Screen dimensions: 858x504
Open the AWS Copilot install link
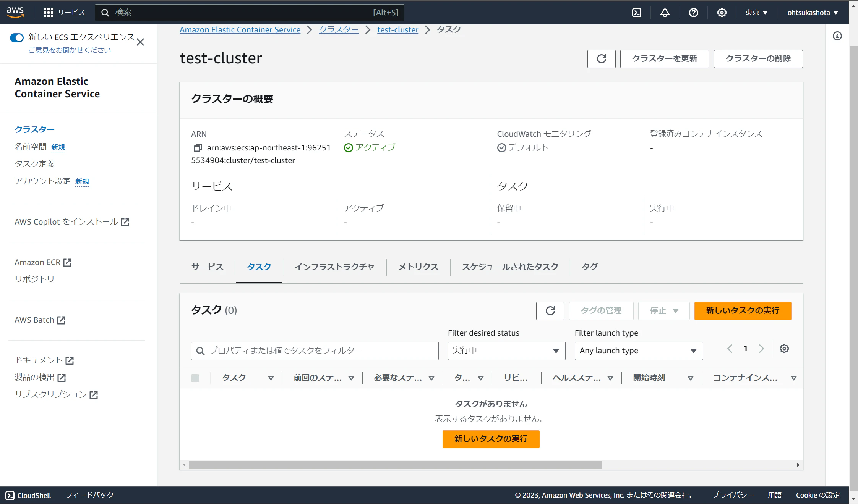(72, 222)
